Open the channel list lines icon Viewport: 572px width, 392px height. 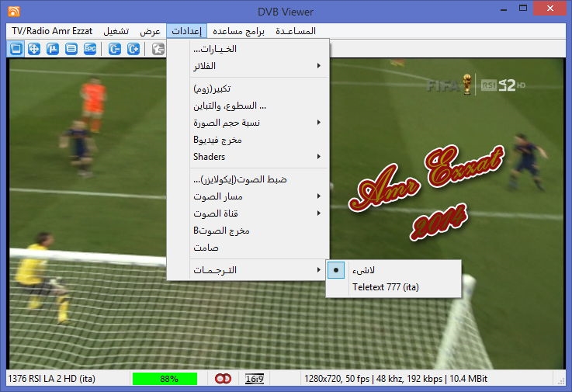[x=71, y=49]
